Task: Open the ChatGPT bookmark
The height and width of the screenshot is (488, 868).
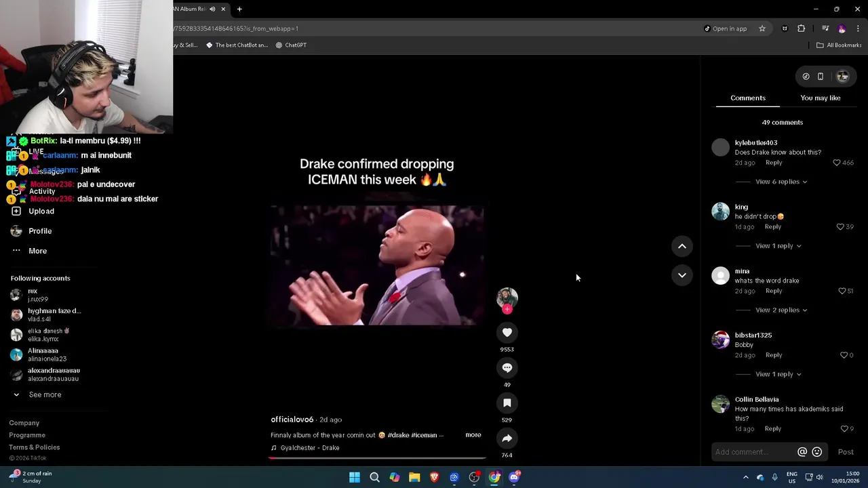Action: pos(291,45)
